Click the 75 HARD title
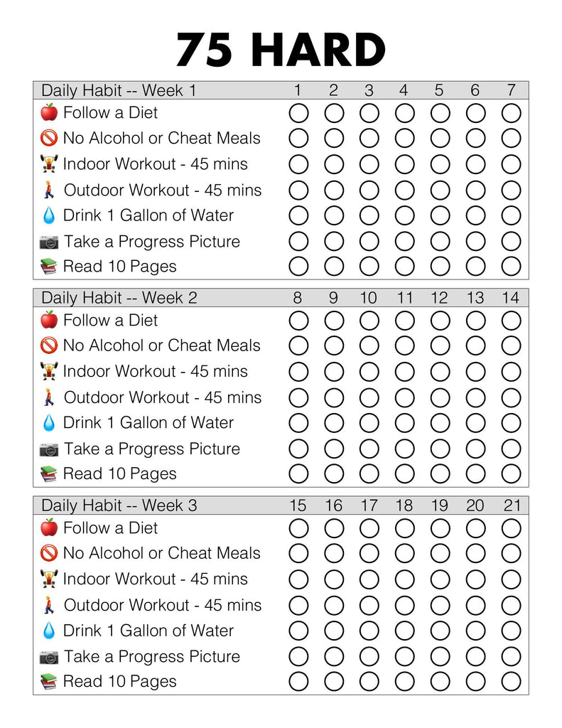This screenshot has width=562, height=728. tap(281, 50)
